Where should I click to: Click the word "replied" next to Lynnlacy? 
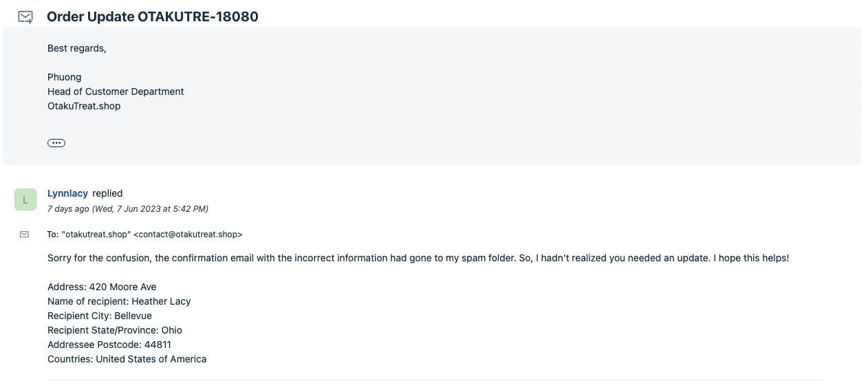[107, 193]
